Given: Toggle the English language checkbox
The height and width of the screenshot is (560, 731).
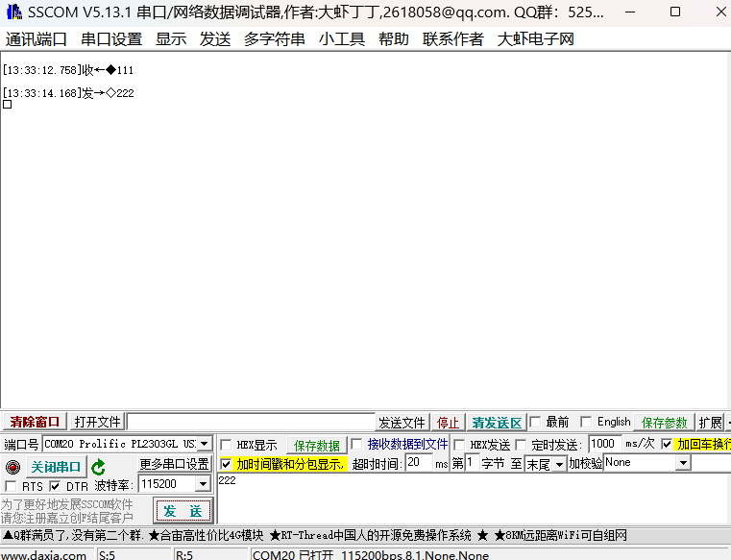Looking at the screenshot, I should 586,423.
